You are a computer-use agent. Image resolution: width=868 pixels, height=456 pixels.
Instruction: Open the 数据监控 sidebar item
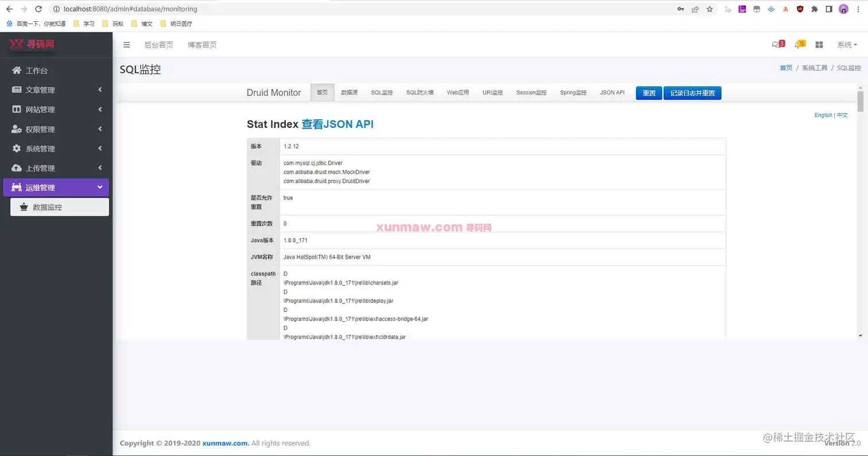tap(60, 207)
